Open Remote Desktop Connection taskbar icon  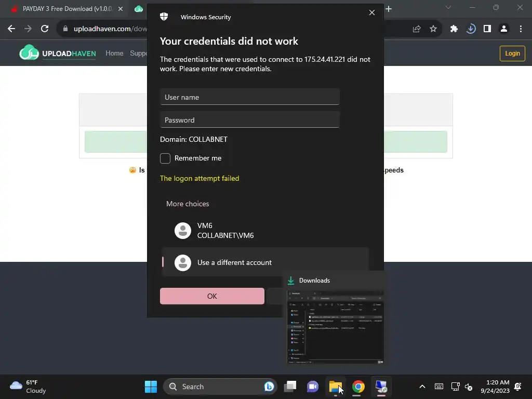(381, 387)
